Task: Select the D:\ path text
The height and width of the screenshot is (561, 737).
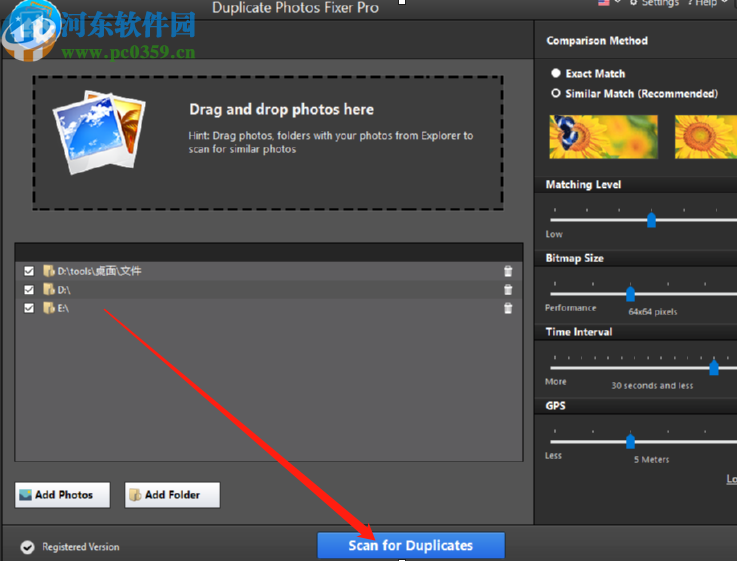Action: [x=64, y=290]
